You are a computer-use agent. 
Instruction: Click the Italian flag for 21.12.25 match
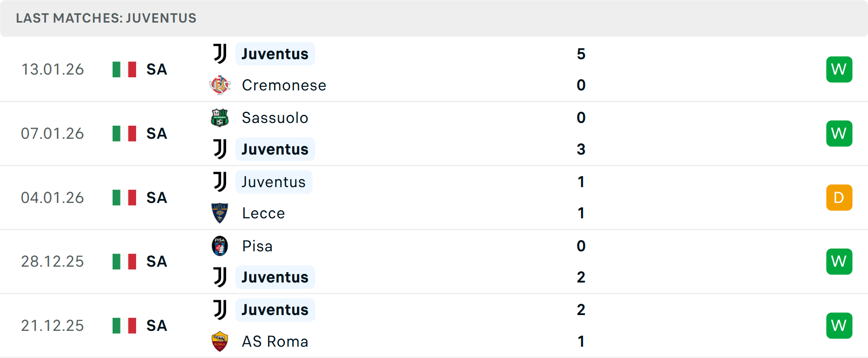tap(124, 325)
